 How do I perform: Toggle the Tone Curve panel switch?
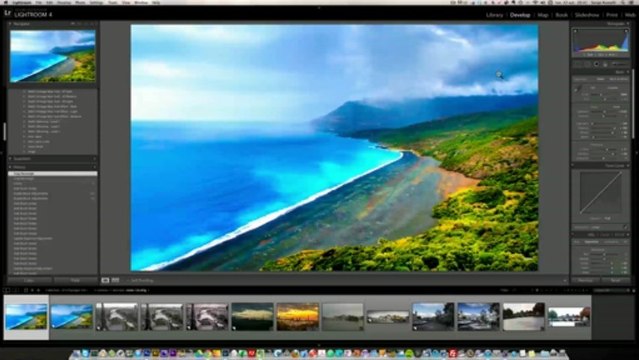point(572,166)
